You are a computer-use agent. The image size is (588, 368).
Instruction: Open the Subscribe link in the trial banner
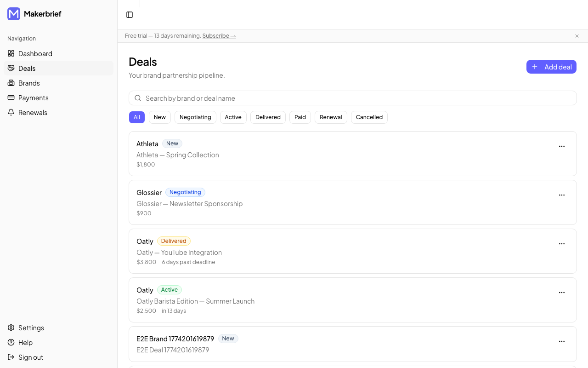pyautogui.click(x=219, y=35)
